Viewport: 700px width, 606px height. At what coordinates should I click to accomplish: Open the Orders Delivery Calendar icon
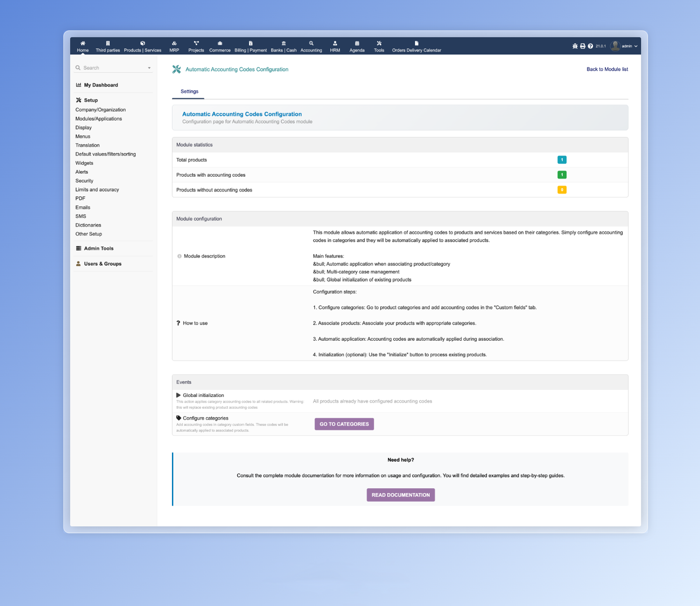click(x=416, y=43)
